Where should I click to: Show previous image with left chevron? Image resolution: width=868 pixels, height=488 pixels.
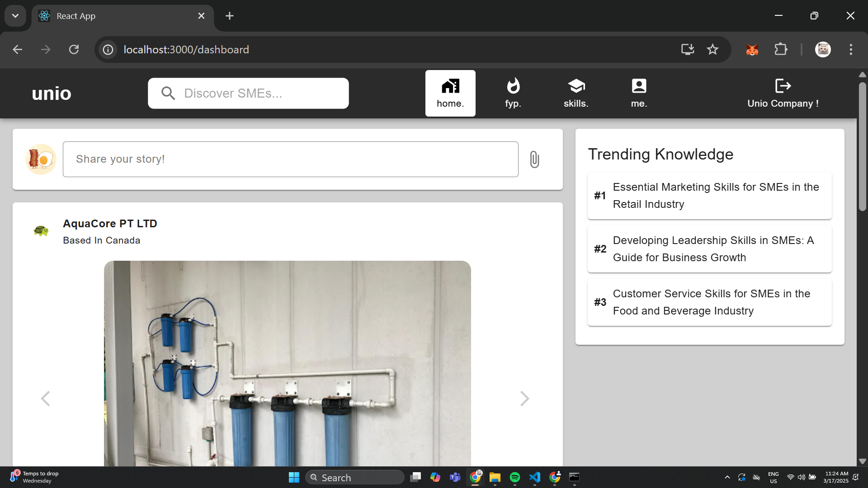point(45,399)
